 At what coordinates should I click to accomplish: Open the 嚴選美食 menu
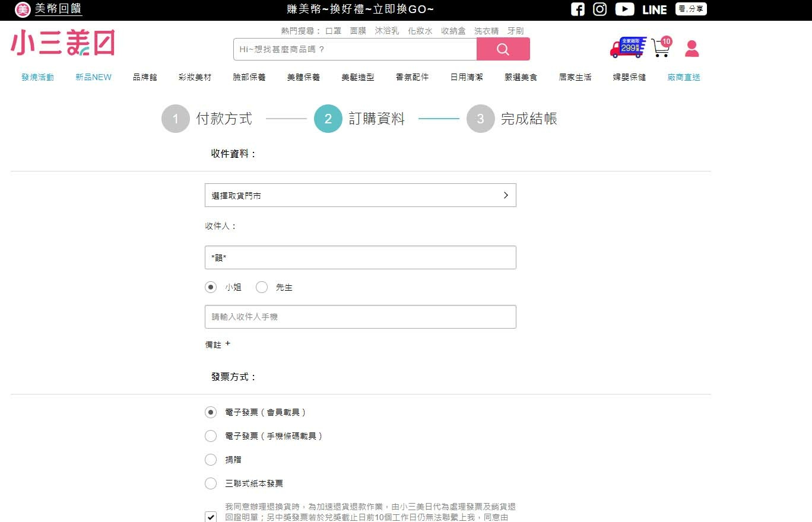(x=521, y=77)
